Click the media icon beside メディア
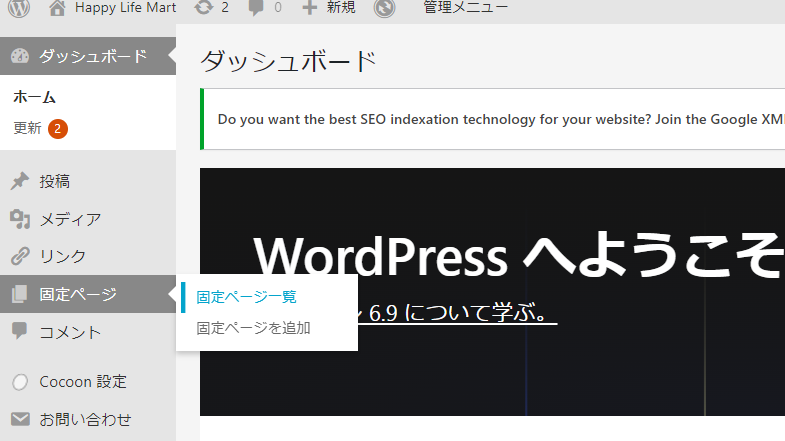Viewport: 785px width, 441px height. [19, 219]
